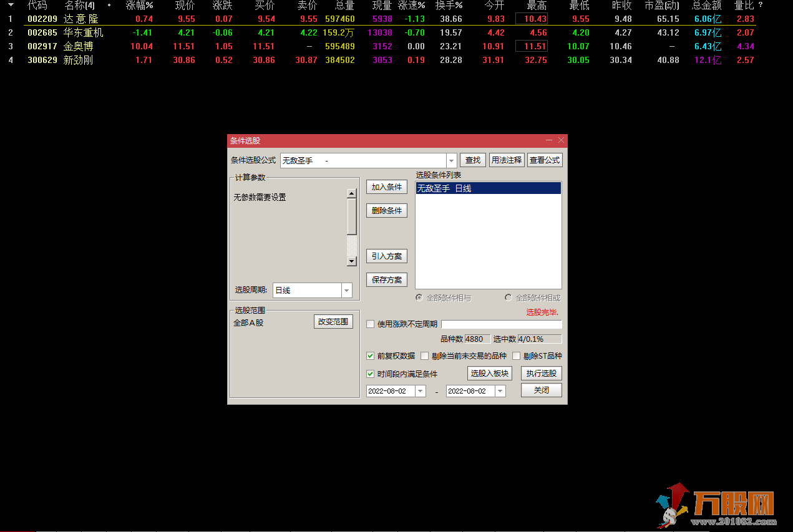Click the 选中数 4/0.1% value field
The height and width of the screenshot is (532, 793).
[540, 339]
